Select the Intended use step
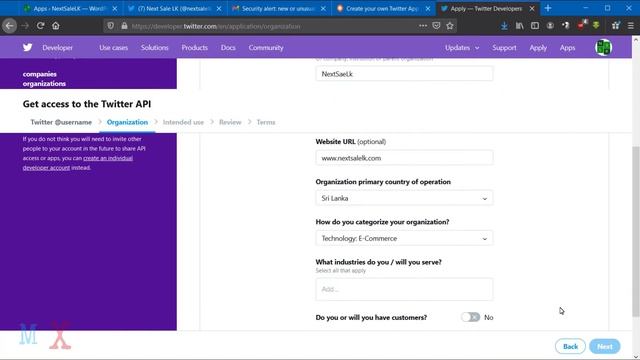The width and height of the screenshot is (640, 360). click(183, 122)
